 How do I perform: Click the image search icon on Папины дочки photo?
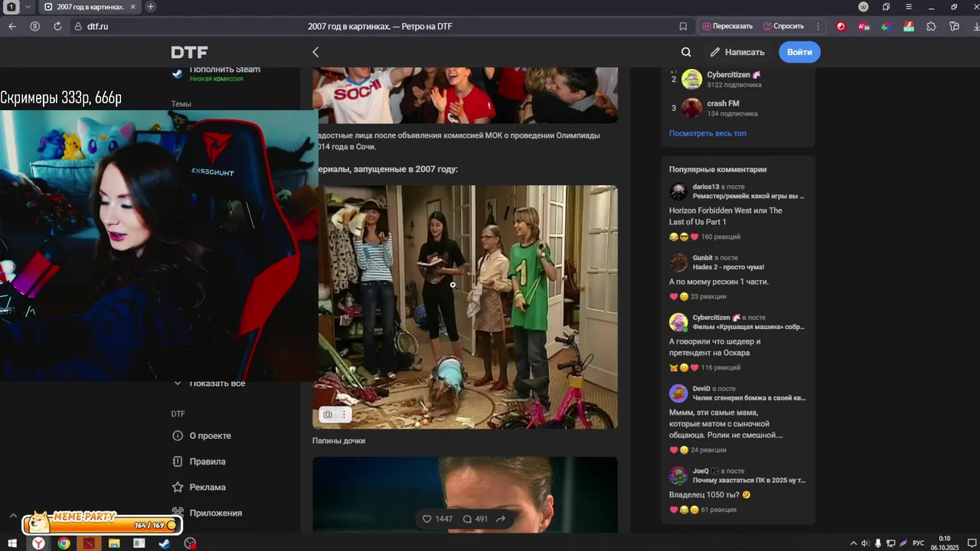pos(328,415)
